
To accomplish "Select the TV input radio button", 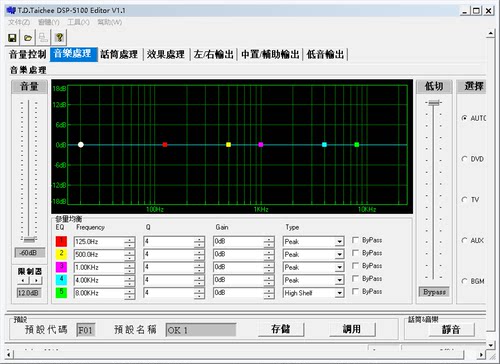I will pos(464,199).
